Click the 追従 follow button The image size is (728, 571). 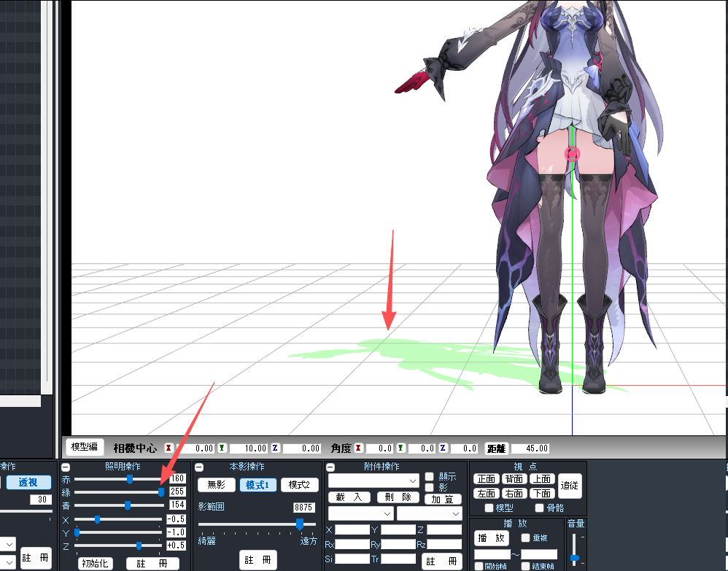pos(570,486)
